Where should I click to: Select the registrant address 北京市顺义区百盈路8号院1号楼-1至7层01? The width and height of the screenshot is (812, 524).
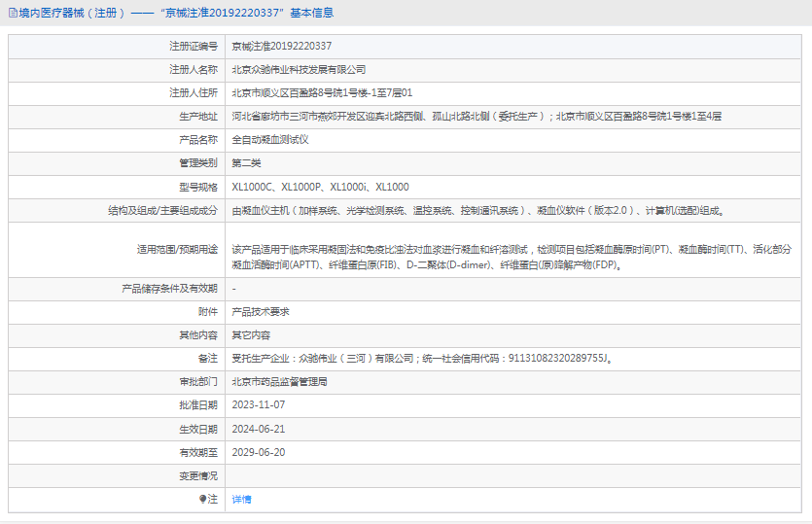tap(322, 92)
